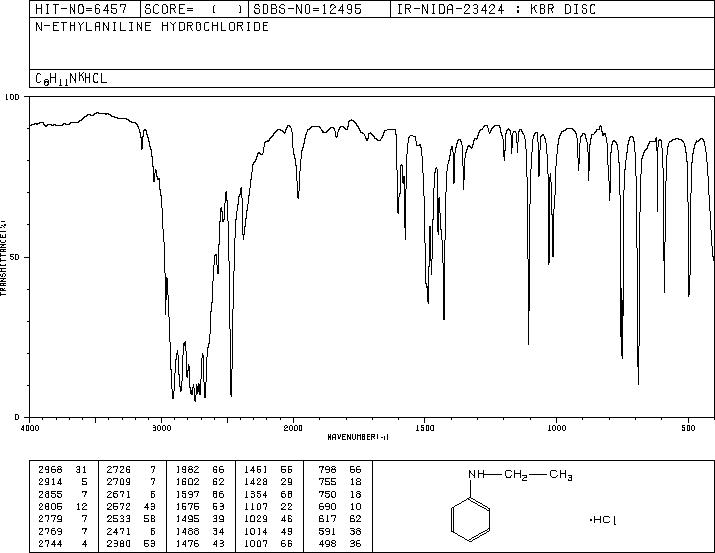Click the 500 wavenumber axis label
The width and height of the screenshot is (715, 553).
689,428
